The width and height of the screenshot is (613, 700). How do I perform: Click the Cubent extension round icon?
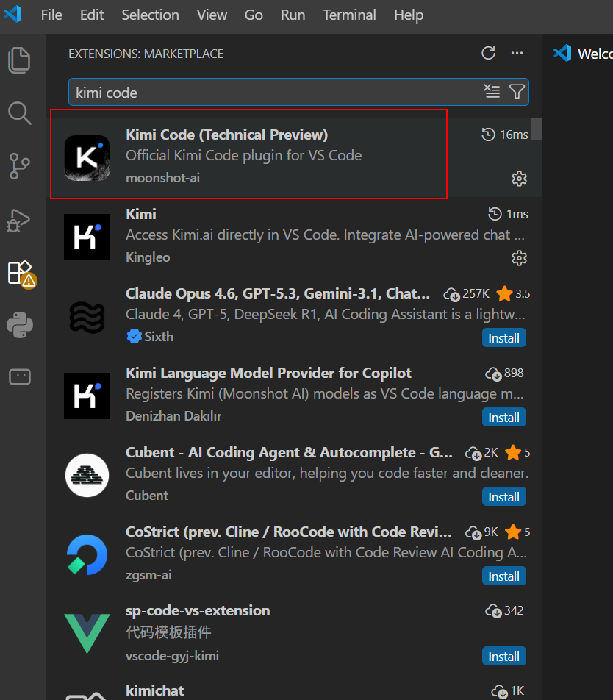(x=87, y=476)
